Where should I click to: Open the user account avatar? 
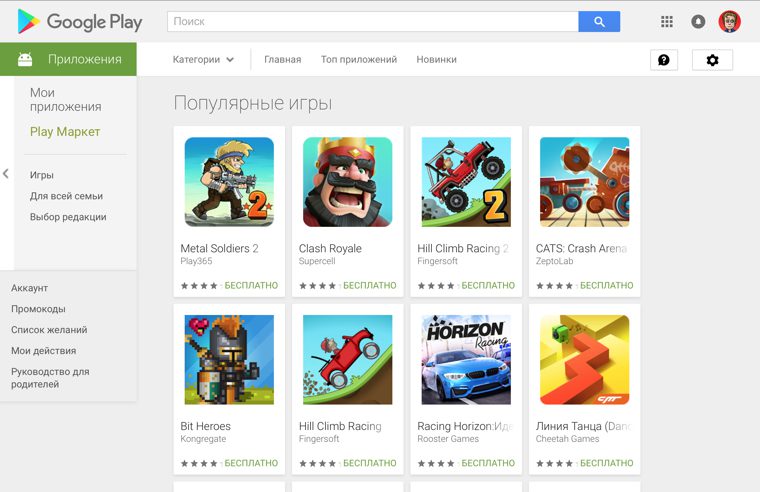click(x=729, y=22)
